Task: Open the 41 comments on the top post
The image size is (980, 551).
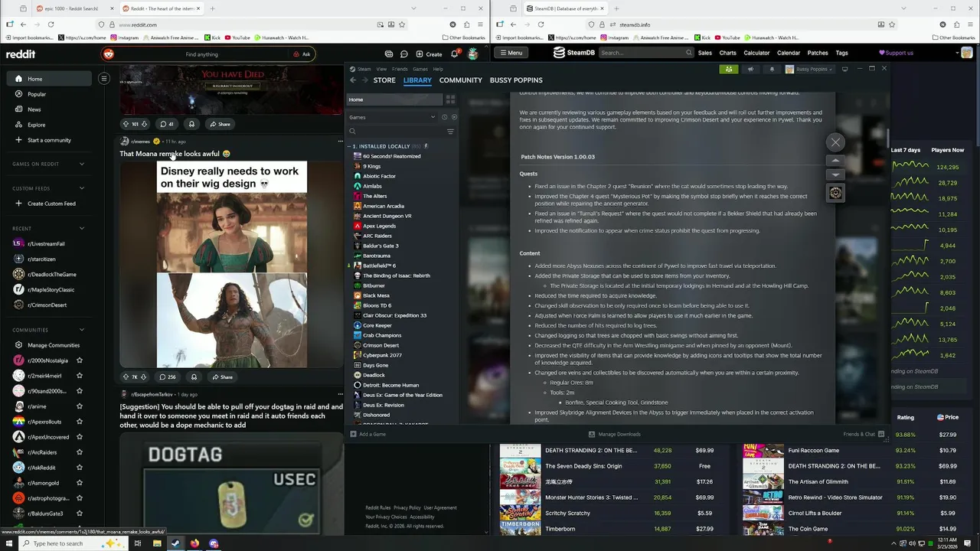Action: 166,124
